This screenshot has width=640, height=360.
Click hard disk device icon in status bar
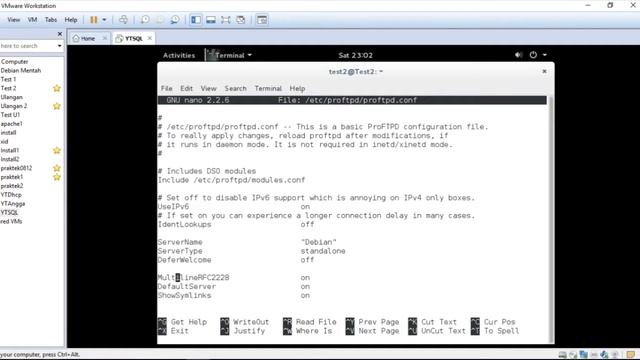[x=563, y=355]
